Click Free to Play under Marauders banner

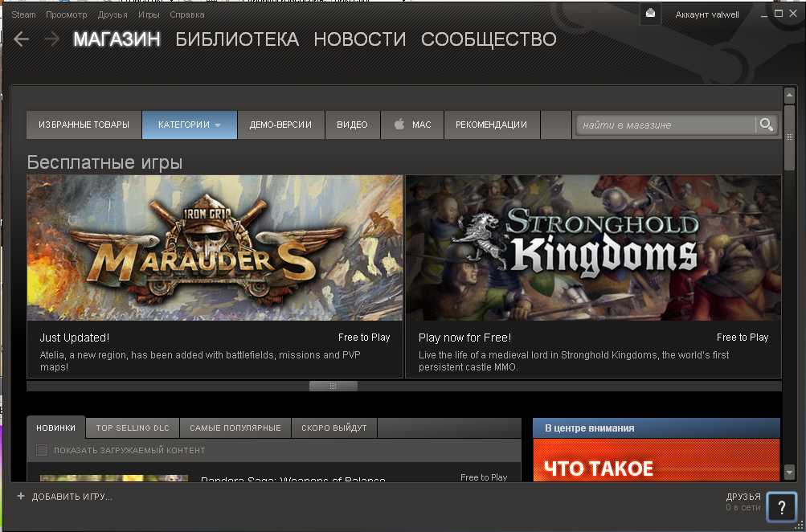[364, 338]
